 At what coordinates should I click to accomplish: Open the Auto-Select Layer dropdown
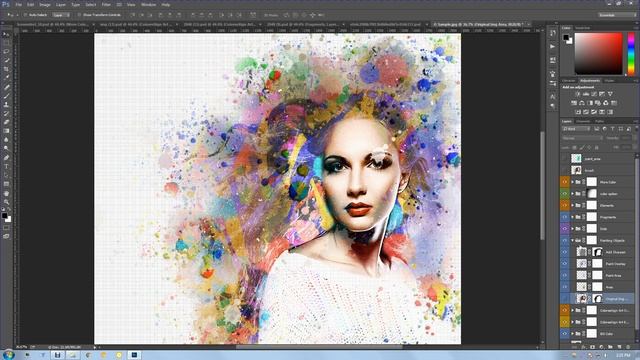[x=61, y=15]
